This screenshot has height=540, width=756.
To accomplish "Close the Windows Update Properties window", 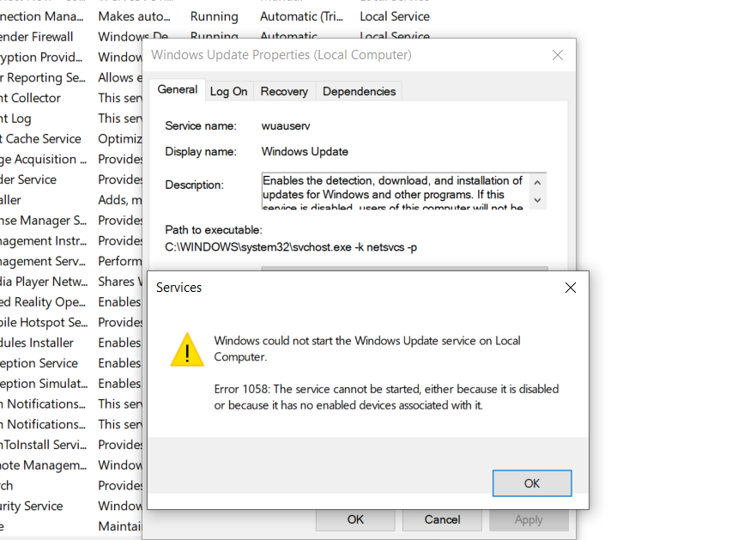I will click(558, 55).
